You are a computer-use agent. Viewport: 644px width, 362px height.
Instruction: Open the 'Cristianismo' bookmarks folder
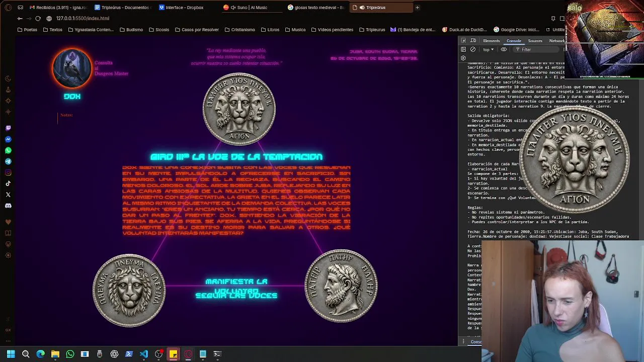(x=240, y=30)
